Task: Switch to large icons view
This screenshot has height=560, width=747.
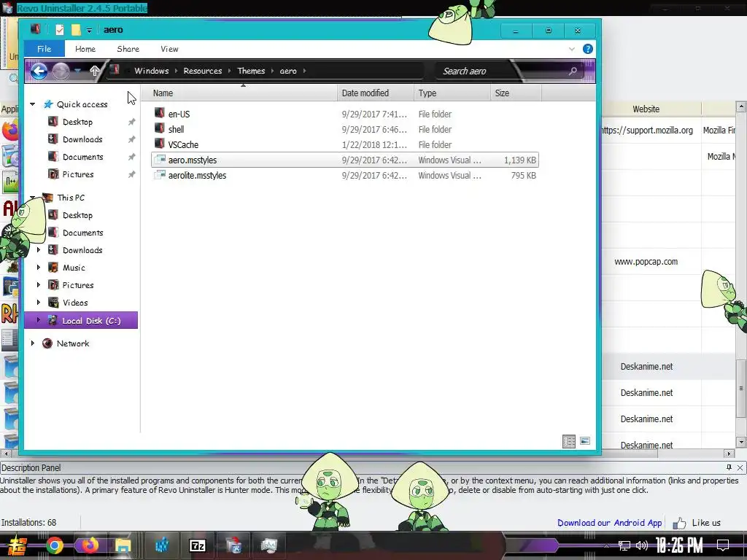Action: point(585,441)
